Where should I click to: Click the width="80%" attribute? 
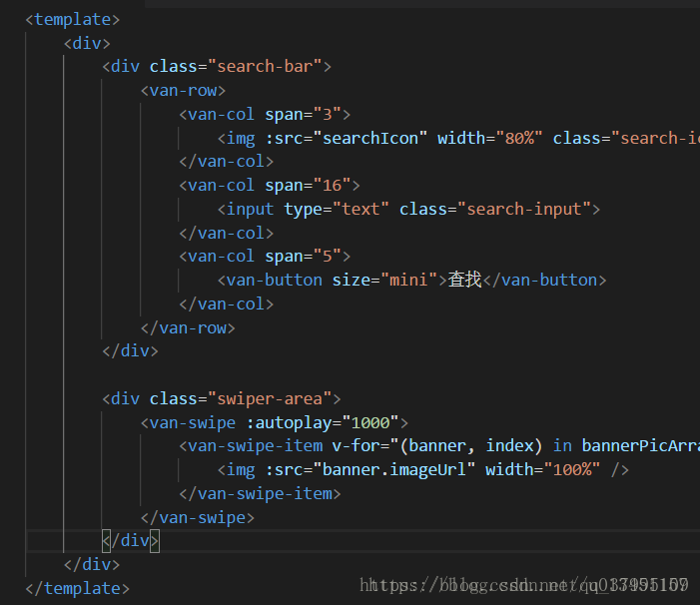pyautogui.click(x=489, y=139)
